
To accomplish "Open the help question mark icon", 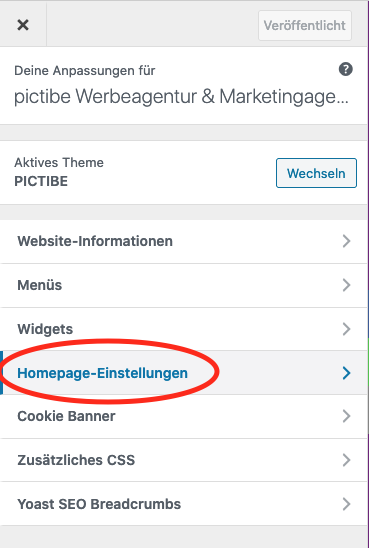I will (346, 69).
